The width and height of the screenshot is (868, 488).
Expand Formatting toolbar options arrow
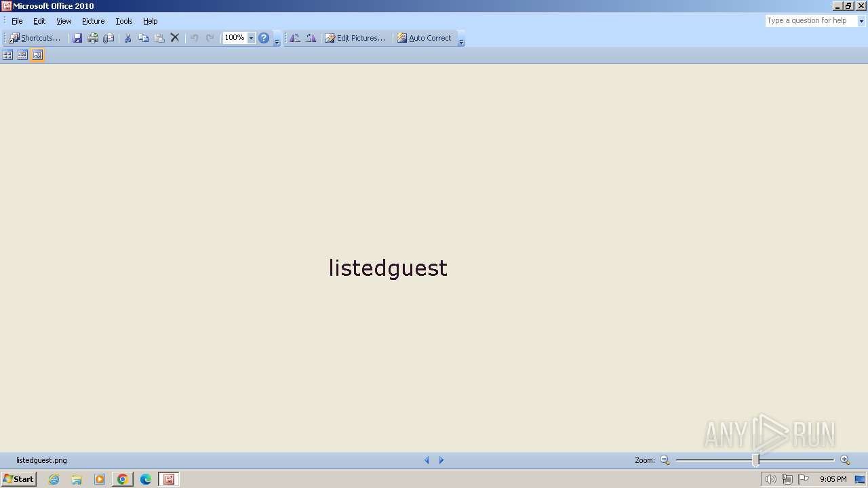point(461,39)
